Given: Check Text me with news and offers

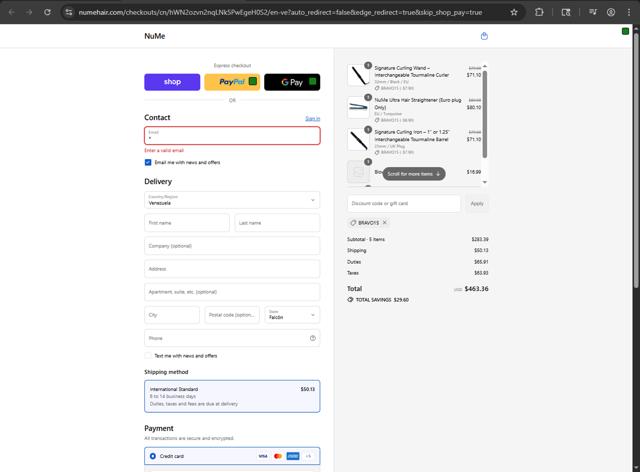Looking at the screenshot, I should tap(148, 356).
